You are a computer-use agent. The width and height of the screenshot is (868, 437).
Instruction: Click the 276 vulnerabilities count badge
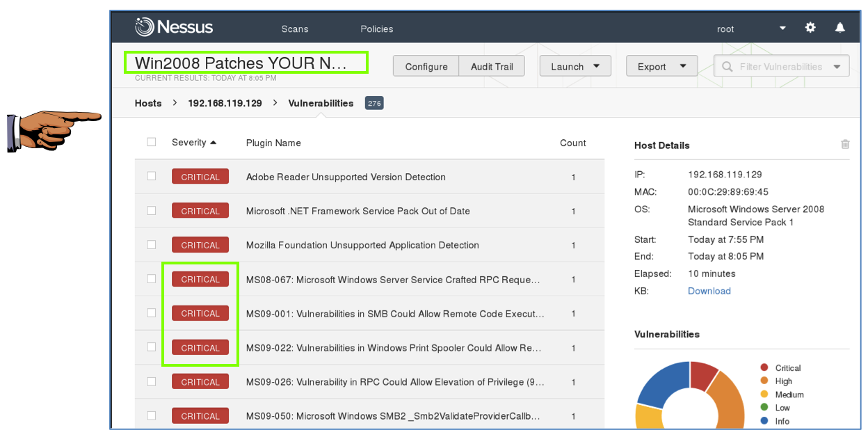pos(374,103)
